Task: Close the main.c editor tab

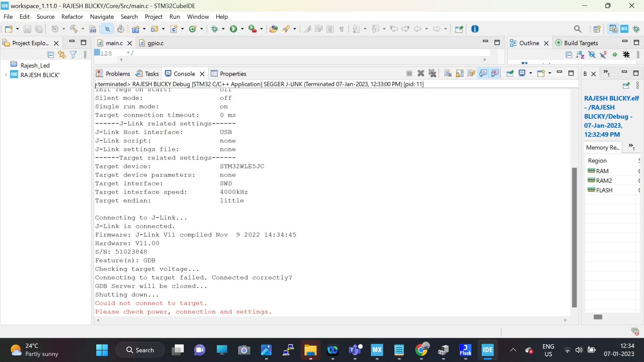Action: (x=130, y=43)
